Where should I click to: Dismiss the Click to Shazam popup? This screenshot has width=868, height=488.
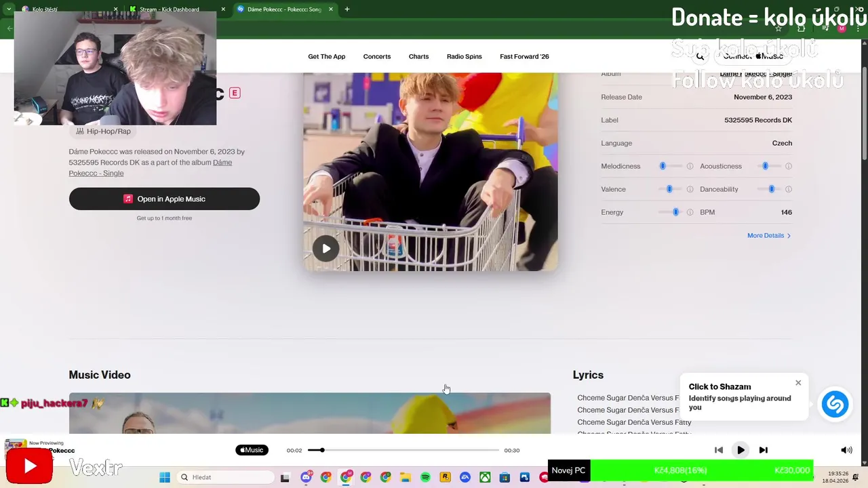798,383
